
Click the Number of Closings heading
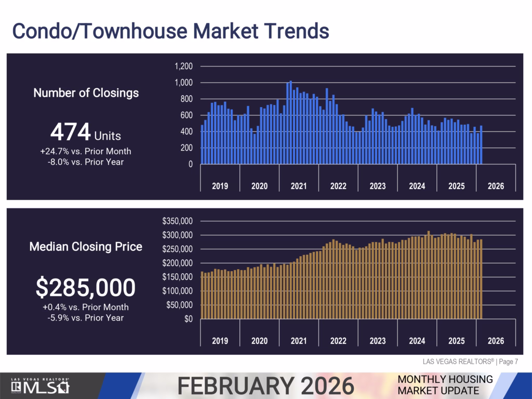[x=86, y=93]
